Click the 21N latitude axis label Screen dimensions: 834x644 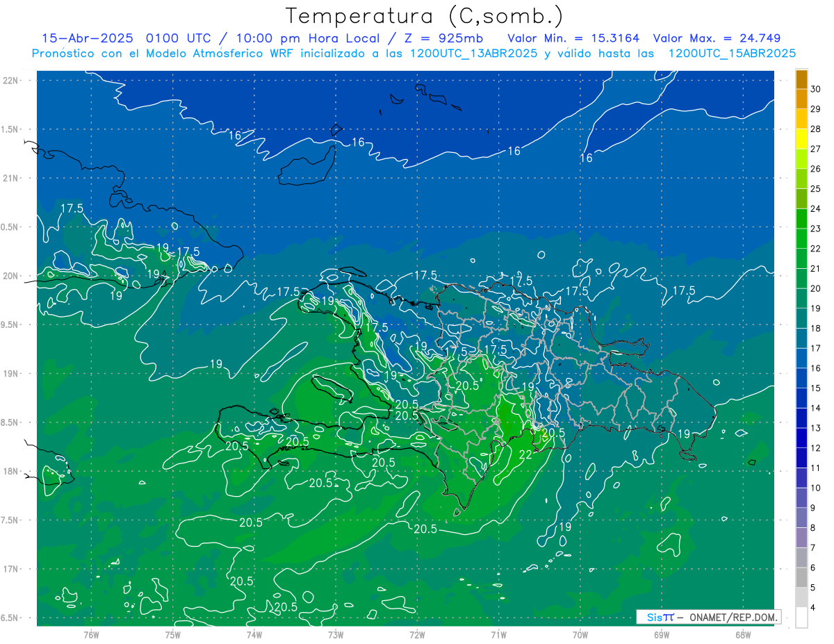tap(10, 179)
